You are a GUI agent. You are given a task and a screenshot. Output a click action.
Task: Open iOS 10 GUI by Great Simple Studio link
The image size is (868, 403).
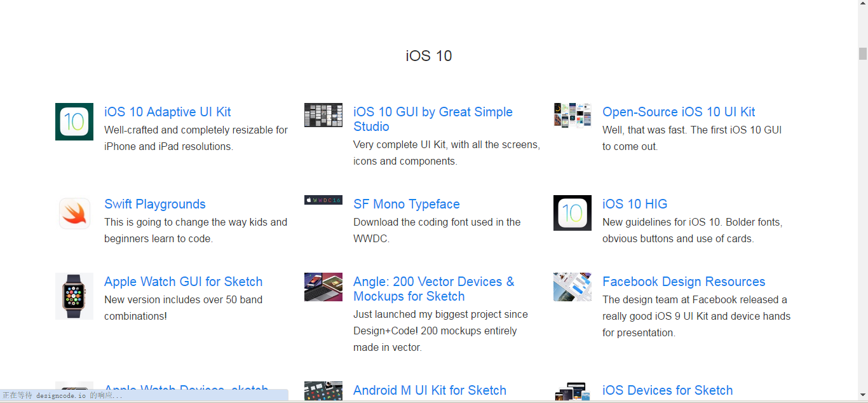tap(433, 119)
